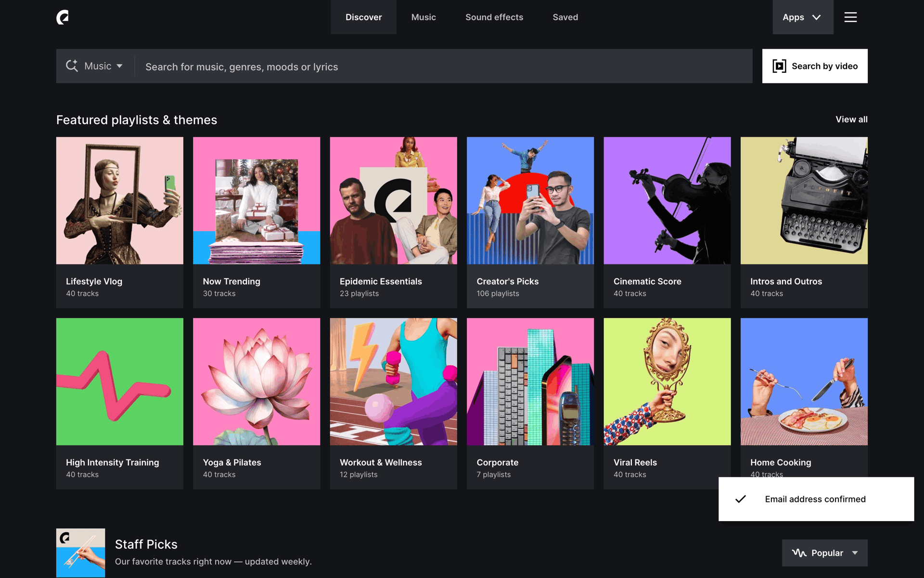Switch to the Discover tab
924x578 pixels.
pos(363,17)
